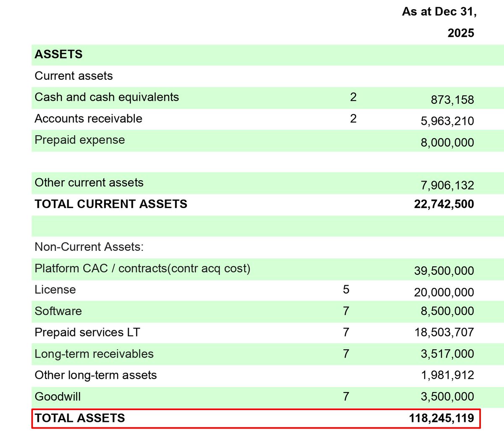This screenshot has width=504, height=437.
Task: Click note number 2 beside Cash and cash equivalents
Action: [353, 97]
